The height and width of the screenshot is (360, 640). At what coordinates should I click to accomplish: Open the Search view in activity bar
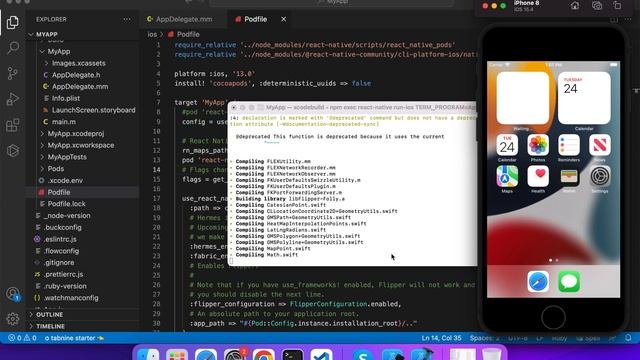click(13, 48)
